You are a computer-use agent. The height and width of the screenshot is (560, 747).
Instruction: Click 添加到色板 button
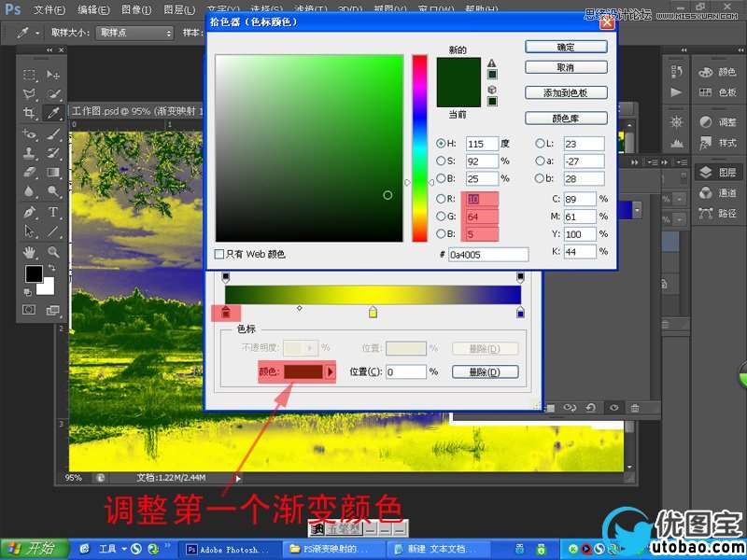click(566, 92)
